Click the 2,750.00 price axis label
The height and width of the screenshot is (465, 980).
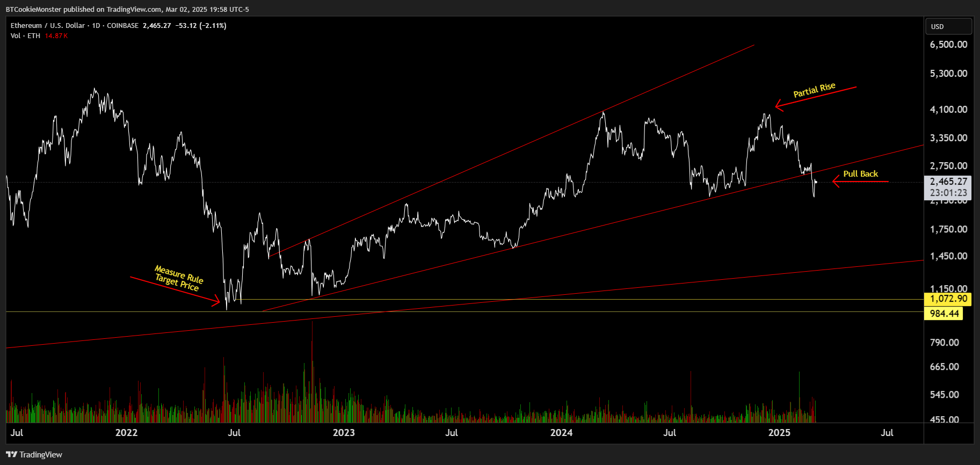point(948,166)
